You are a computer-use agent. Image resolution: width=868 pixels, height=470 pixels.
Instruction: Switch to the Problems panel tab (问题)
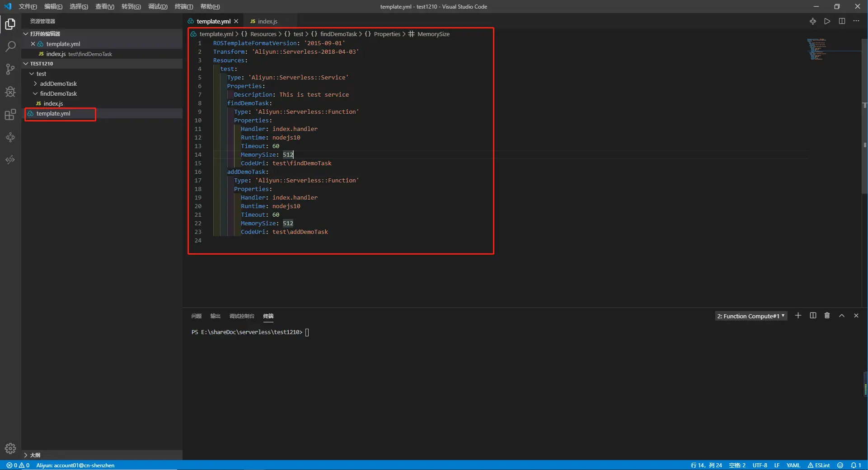pos(196,316)
